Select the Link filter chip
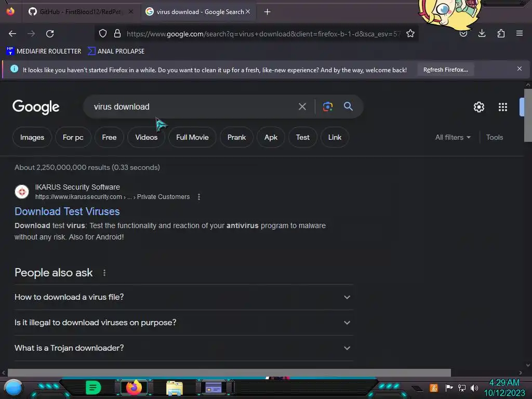This screenshot has width=532, height=399. [335, 137]
